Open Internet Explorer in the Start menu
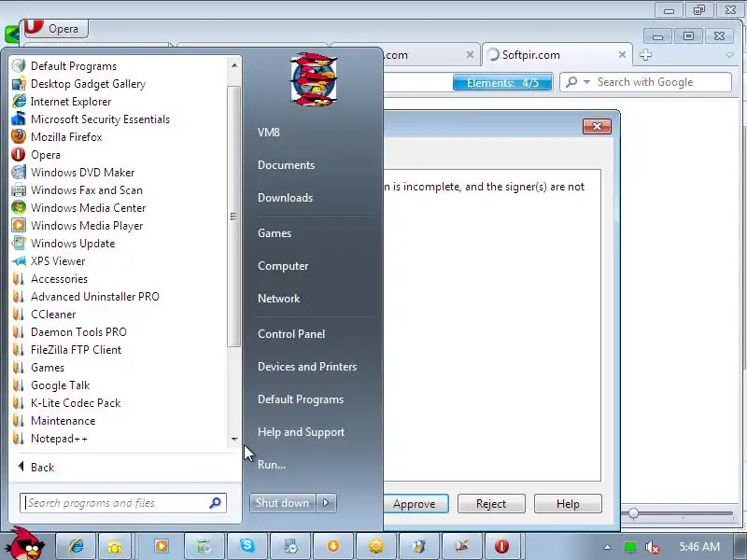 pyautogui.click(x=71, y=102)
